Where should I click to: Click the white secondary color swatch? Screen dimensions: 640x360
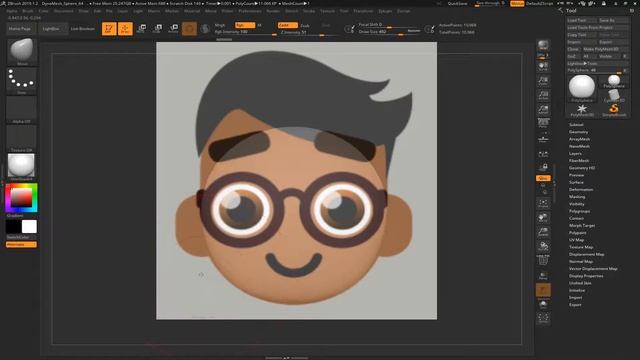[29, 227]
